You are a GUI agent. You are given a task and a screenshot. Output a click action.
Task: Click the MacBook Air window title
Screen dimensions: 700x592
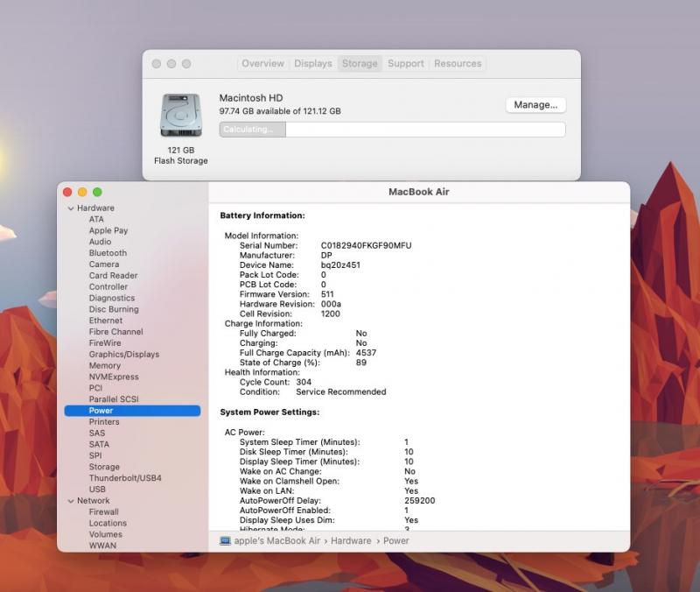coord(419,192)
